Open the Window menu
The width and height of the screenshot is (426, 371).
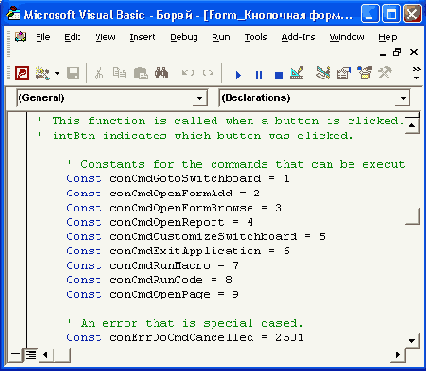(x=347, y=37)
